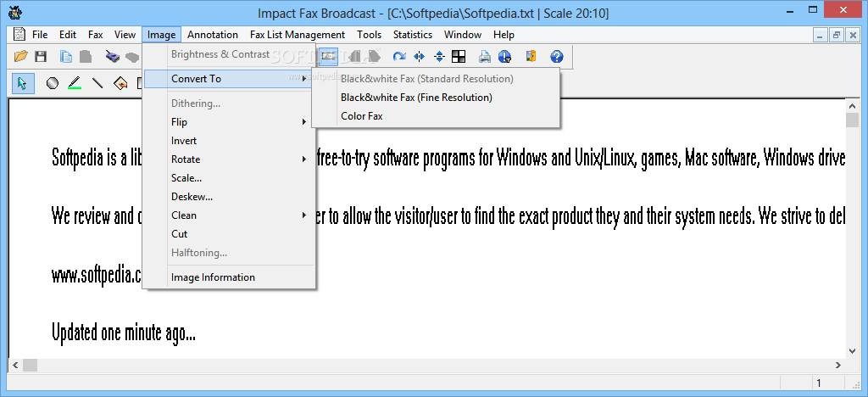
Task: Open the View menu
Action: (x=125, y=34)
